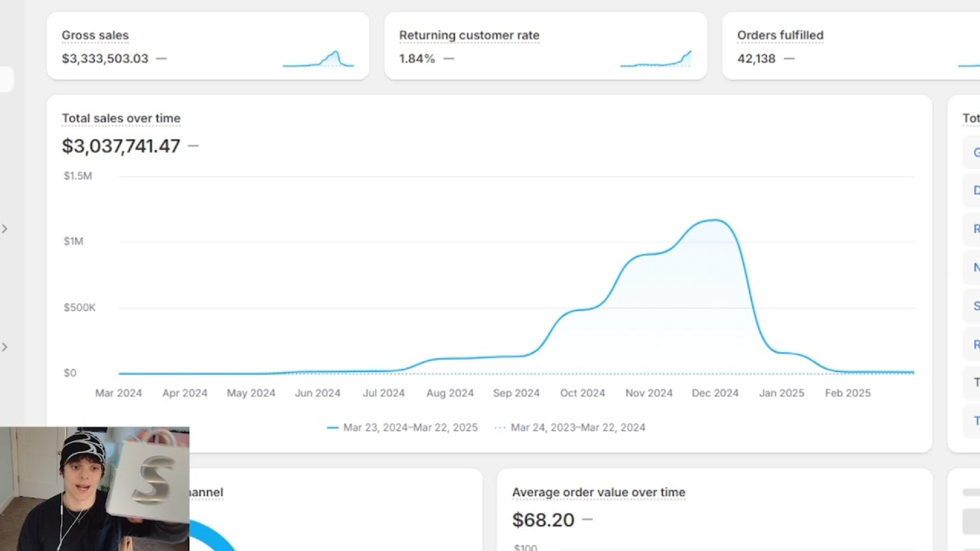Toggle the Mar 24, 2023–Mar 22, 2024 legend series
This screenshot has width=980, height=551.
coord(570,427)
